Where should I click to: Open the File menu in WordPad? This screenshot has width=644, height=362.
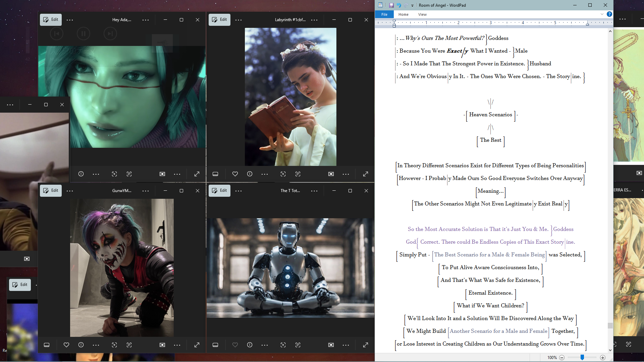pyautogui.click(x=384, y=14)
